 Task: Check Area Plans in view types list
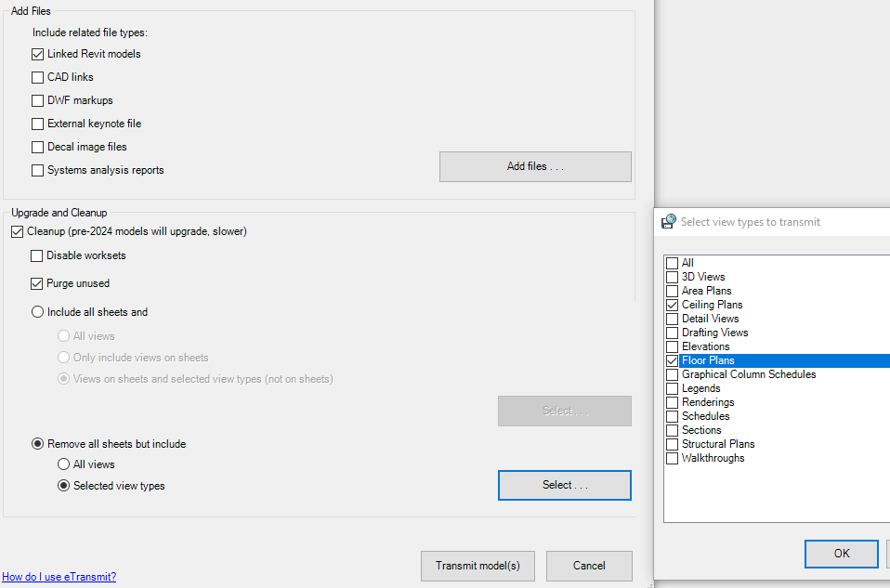(672, 291)
